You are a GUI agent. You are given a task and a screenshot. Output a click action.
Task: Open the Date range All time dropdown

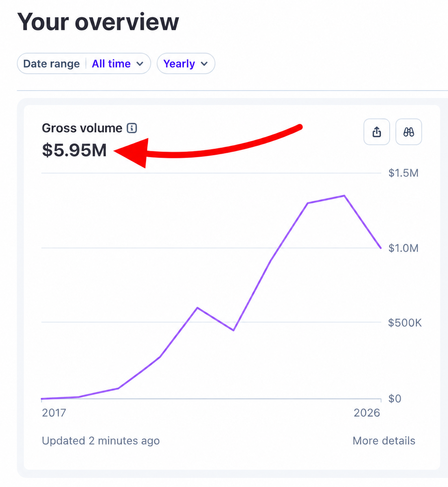point(84,64)
